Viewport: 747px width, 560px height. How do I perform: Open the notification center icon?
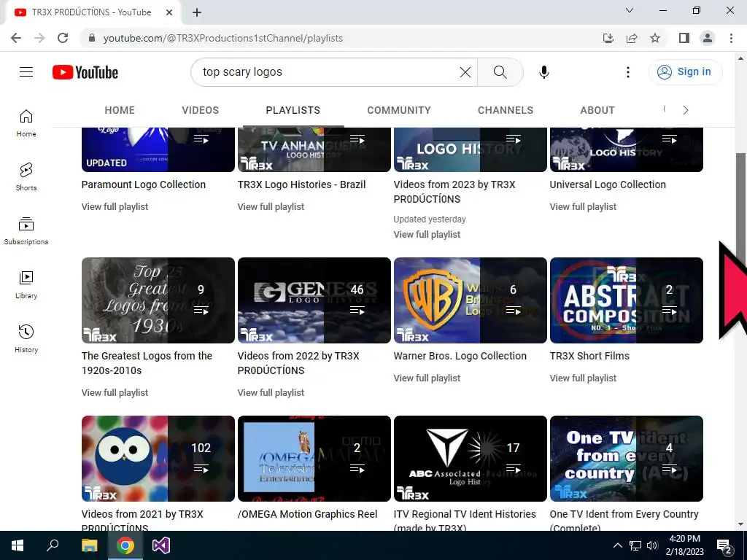(x=724, y=546)
